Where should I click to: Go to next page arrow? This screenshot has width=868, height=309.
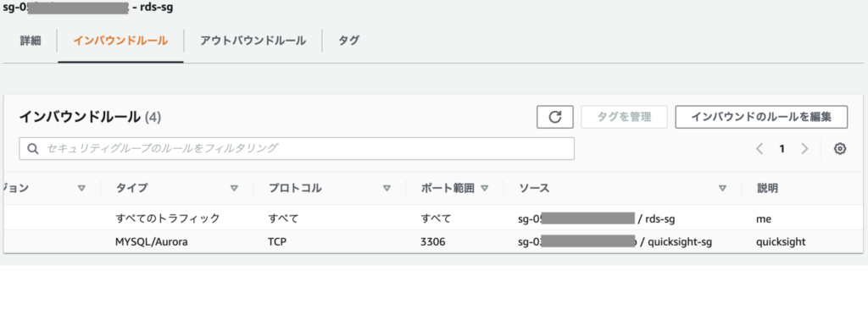[804, 149]
